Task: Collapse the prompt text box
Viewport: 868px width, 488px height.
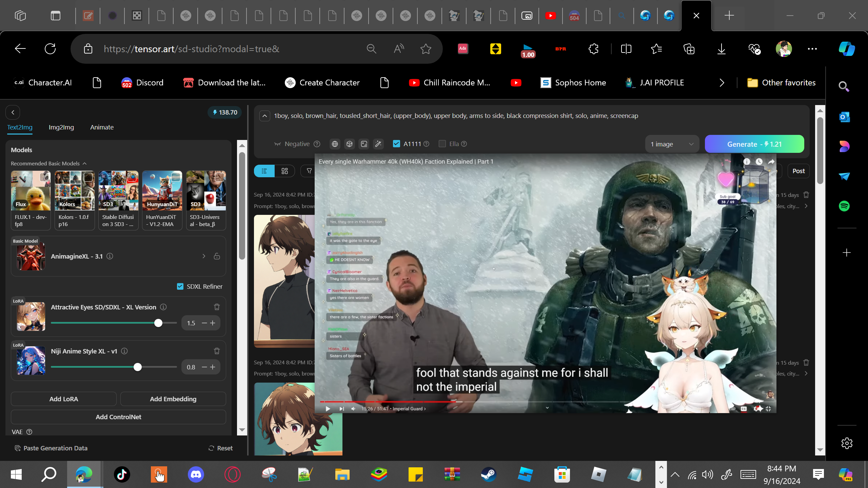Action: [265, 116]
